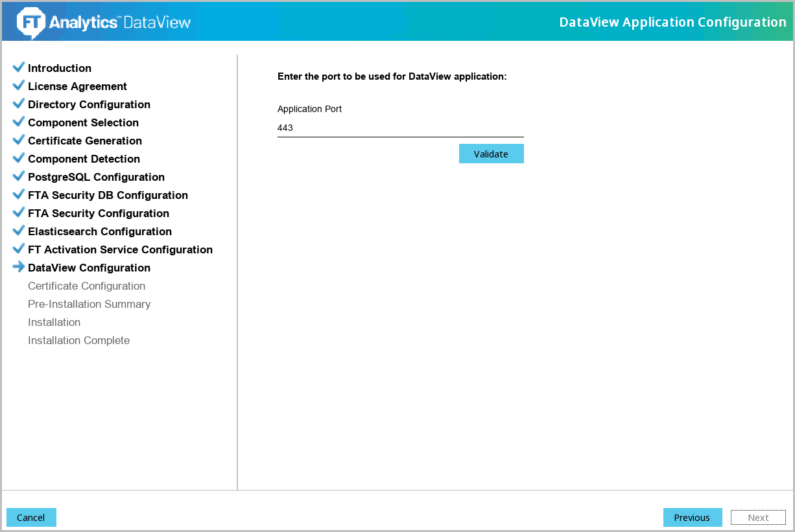Select the Component Selection step
Image resolution: width=795 pixels, height=532 pixels.
tap(83, 122)
